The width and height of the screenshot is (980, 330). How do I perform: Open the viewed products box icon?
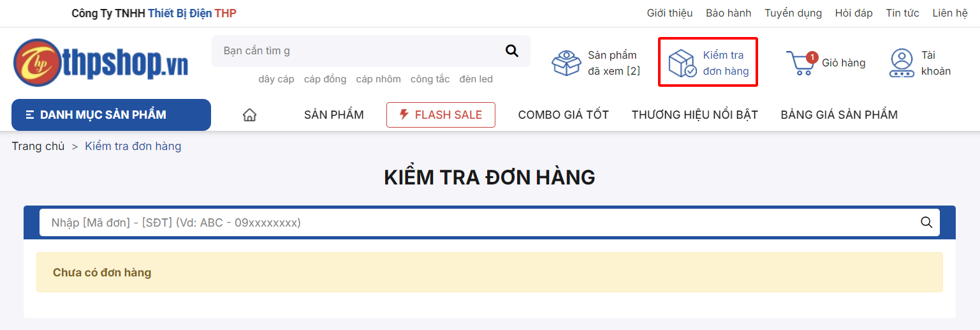pos(566,63)
